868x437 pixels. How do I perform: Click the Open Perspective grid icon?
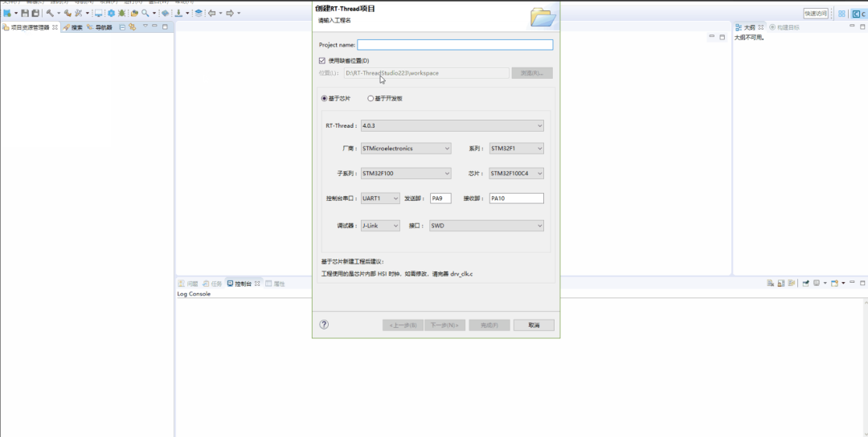click(x=841, y=14)
